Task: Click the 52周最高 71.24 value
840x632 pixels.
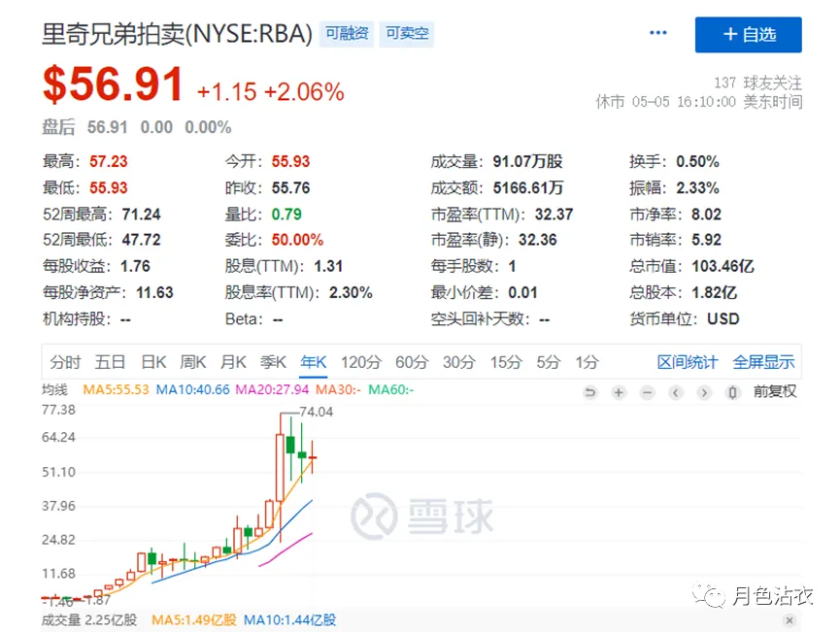Action: point(142,215)
